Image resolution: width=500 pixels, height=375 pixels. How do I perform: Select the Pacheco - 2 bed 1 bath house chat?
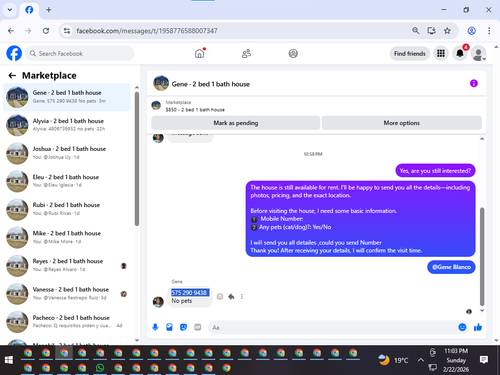[x=67, y=322]
